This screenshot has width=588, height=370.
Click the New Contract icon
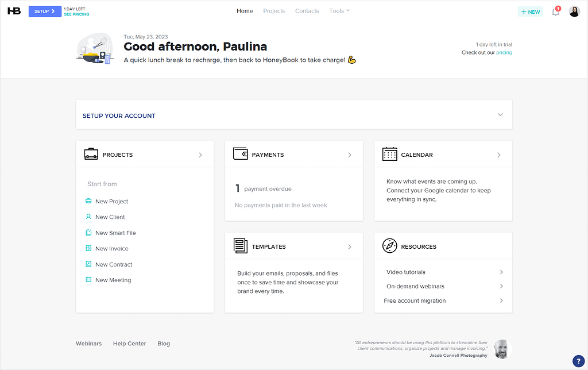click(88, 264)
